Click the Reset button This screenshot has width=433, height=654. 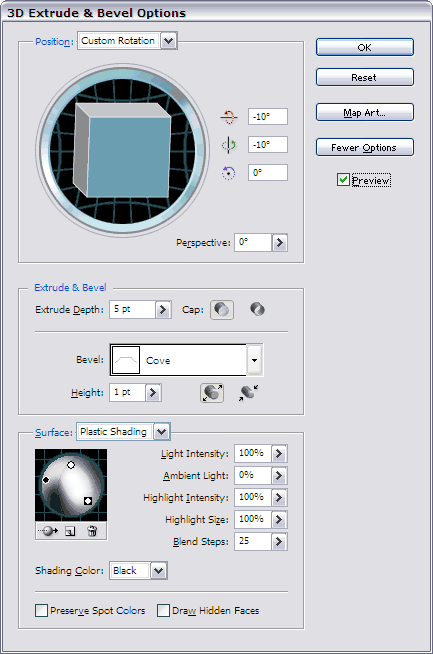click(365, 77)
